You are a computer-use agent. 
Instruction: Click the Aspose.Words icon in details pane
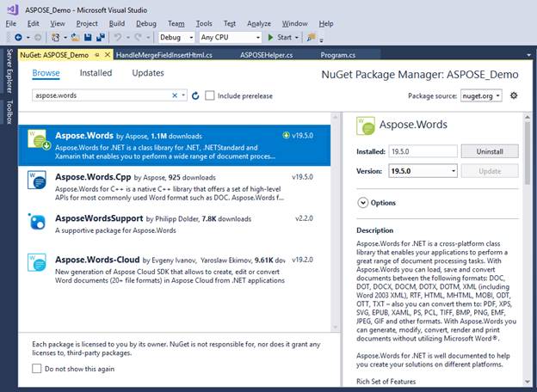pos(366,126)
